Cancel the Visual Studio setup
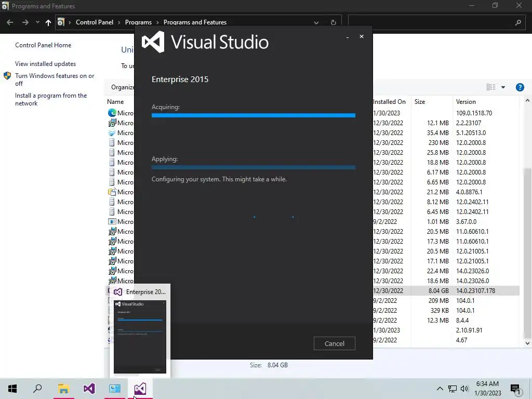The height and width of the screenshot is (399, 532). 334,343
